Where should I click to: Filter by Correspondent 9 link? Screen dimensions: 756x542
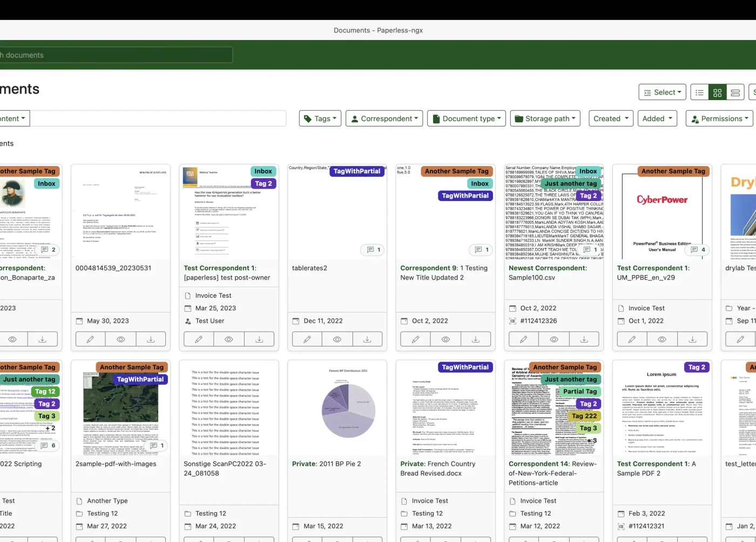[429, 268]
